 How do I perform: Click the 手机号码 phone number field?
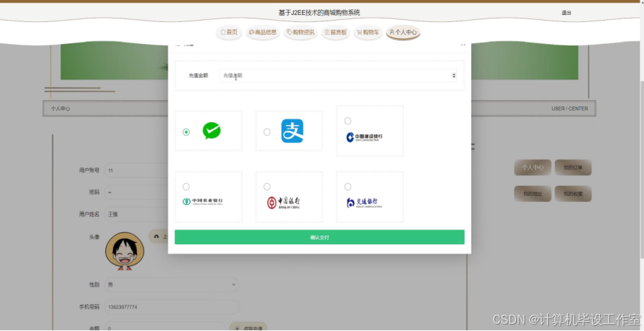[x=171, y=307]
